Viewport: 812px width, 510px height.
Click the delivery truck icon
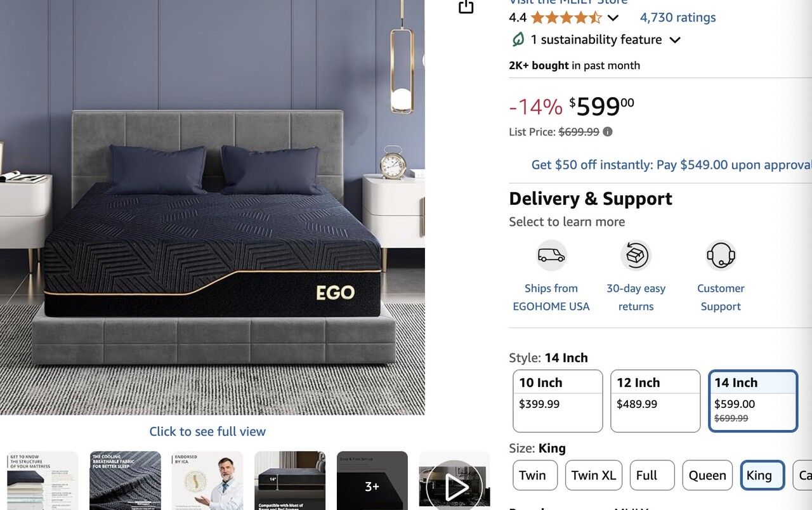(551, 256)
